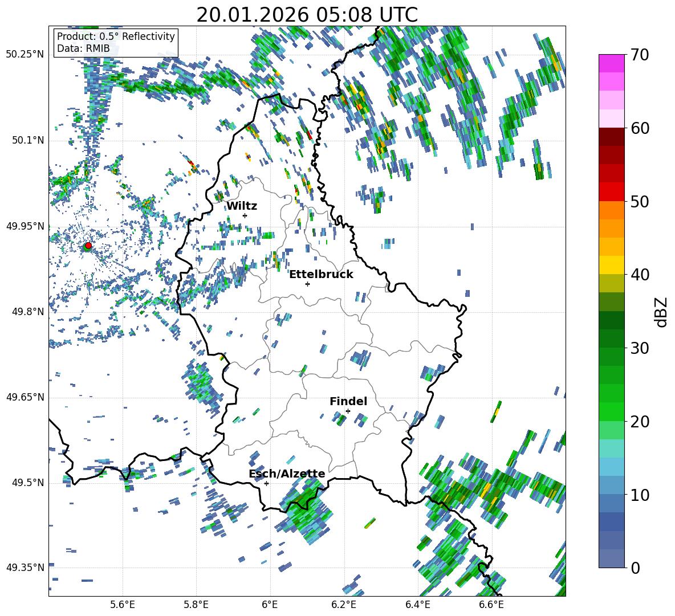Click the 20.01.2026 05:08 UTC title
675x616 pixels.
coord(307,15)
